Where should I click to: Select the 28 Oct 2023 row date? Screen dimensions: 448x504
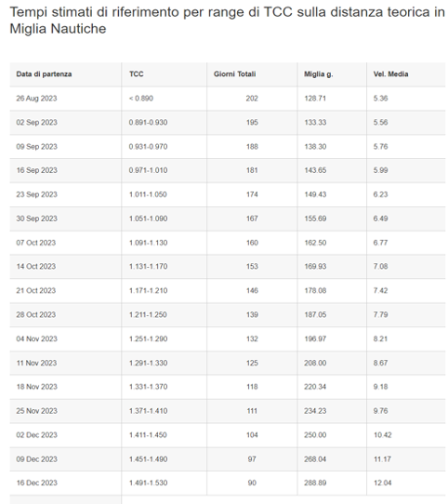36,314
